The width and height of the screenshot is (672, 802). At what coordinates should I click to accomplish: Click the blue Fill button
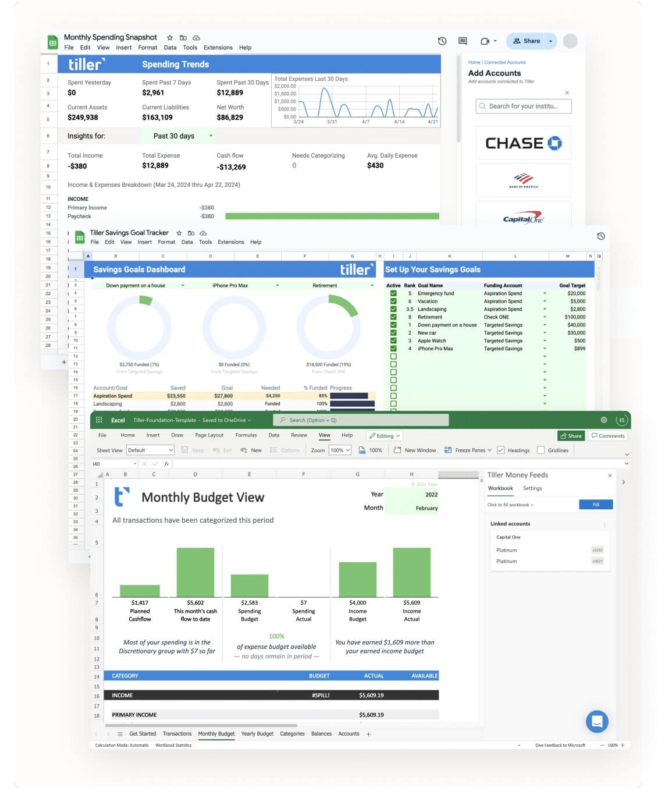coord(596,505)
